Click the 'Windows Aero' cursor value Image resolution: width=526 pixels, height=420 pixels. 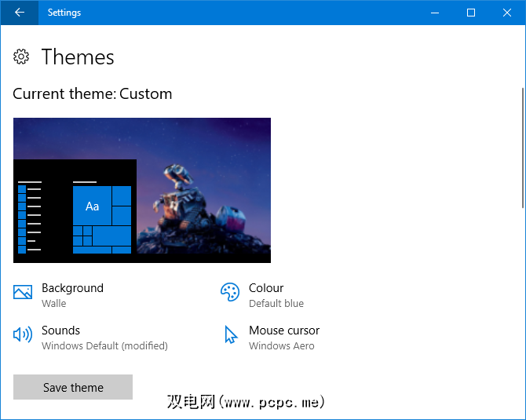(x=282, y=346)
